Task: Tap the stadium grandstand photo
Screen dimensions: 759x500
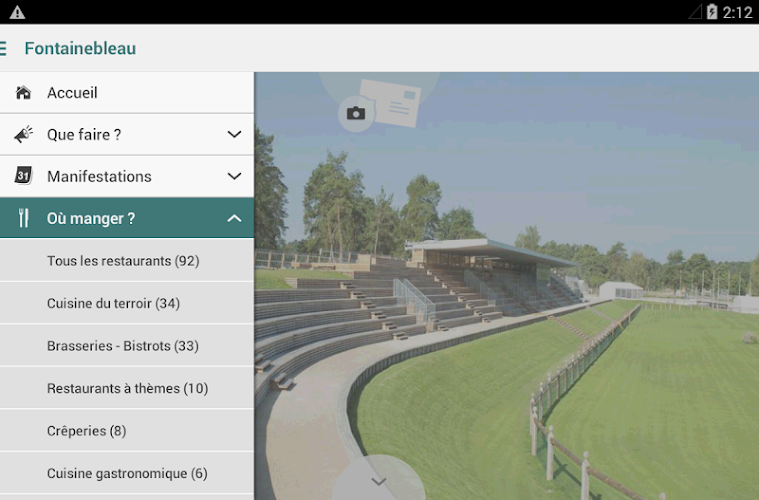Action: coord(506,286)
